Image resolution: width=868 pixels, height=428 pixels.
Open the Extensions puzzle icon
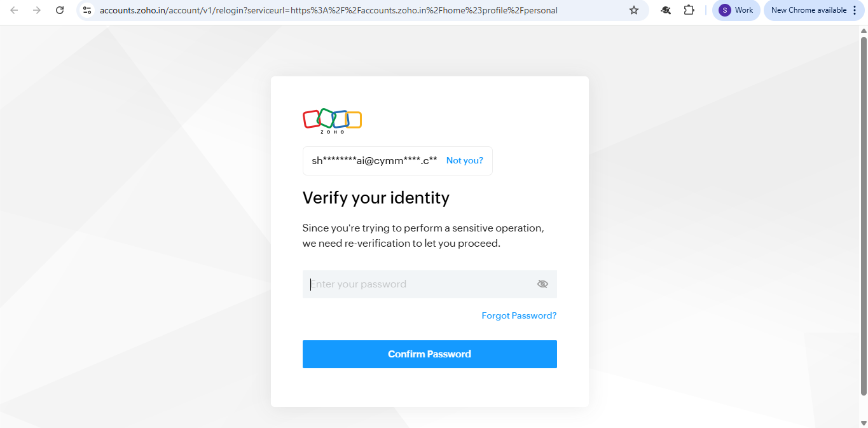click(x=689, y=10)
